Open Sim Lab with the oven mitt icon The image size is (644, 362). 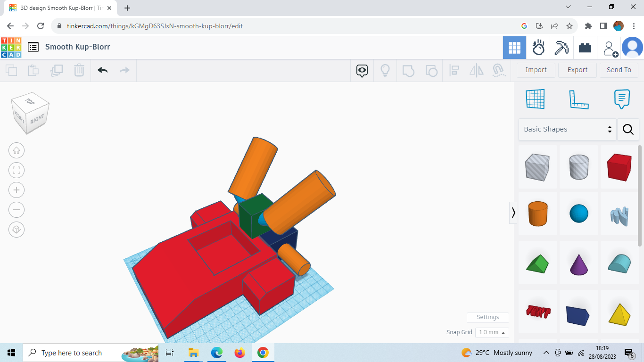(538, 48)
